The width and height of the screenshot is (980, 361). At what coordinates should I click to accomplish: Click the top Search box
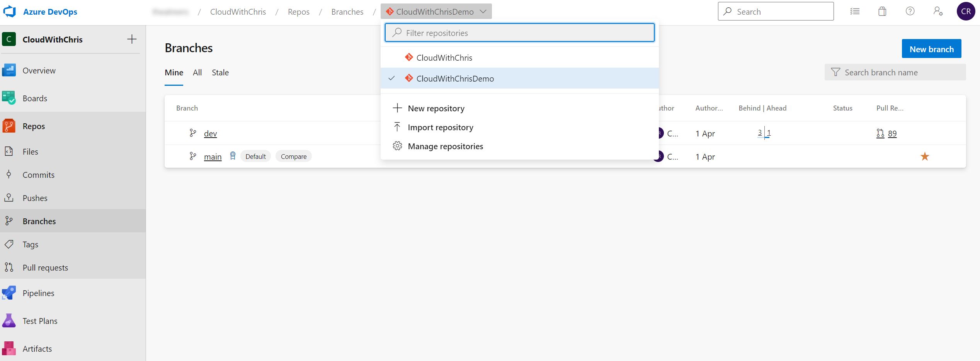coord(776,11)
